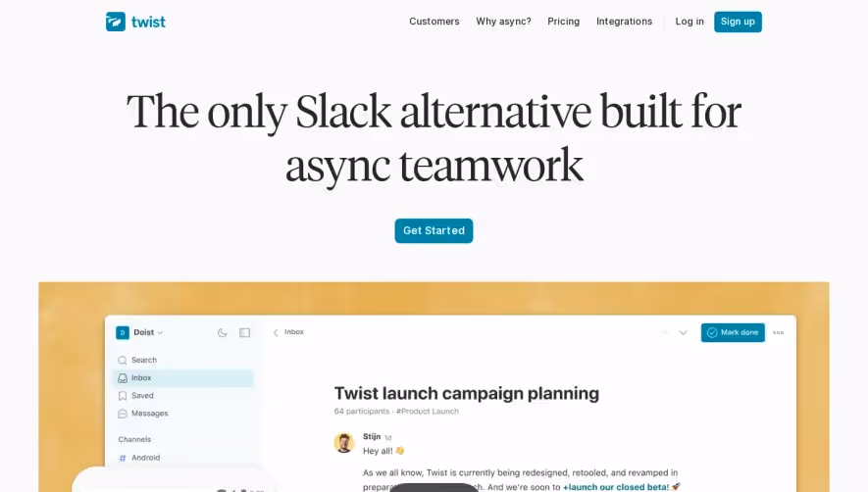Click the Android channel hash icon

tap(123, 458)
